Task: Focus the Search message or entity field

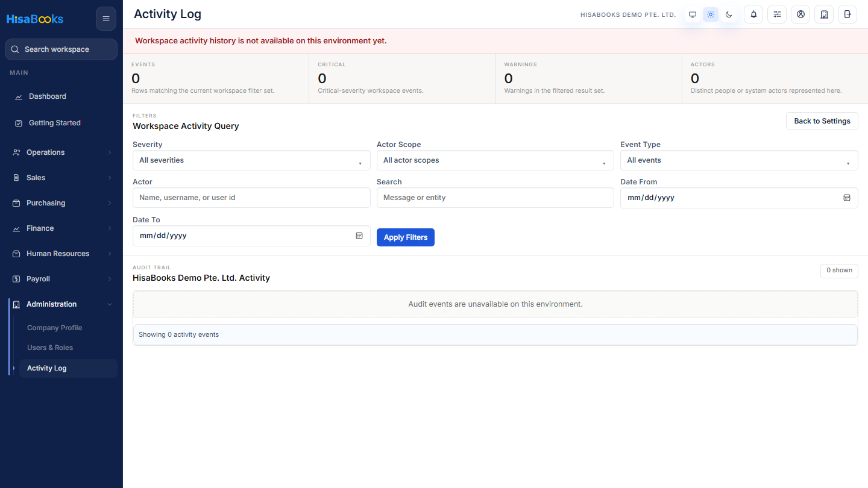Action: (x=495, y=198)
